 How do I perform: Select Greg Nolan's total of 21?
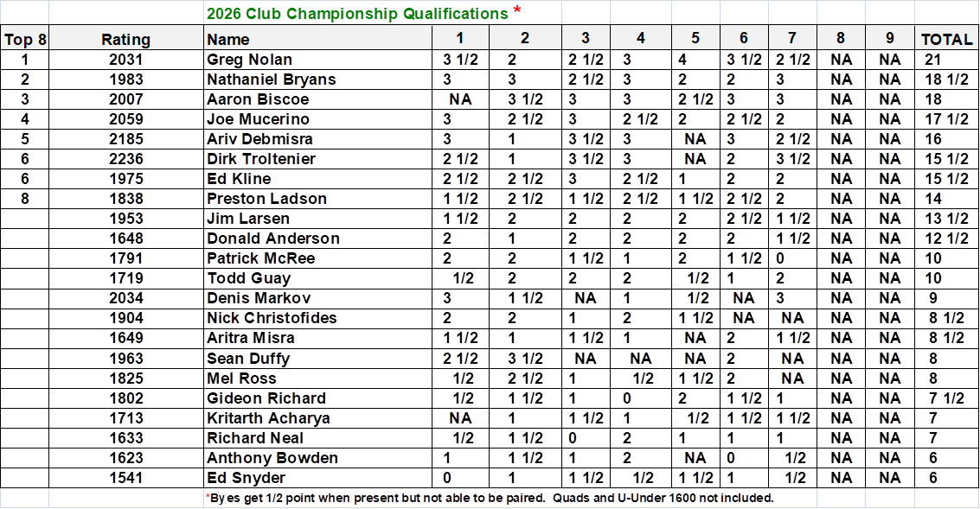932,60
